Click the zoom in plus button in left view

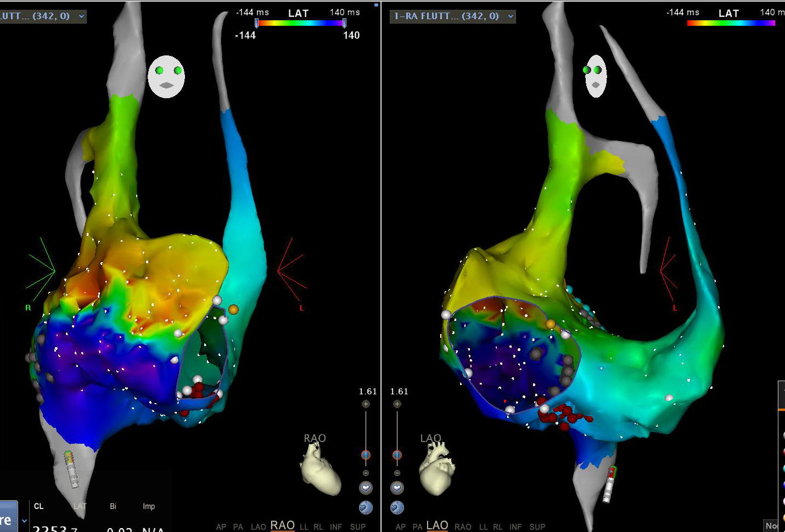coord(366,404)
